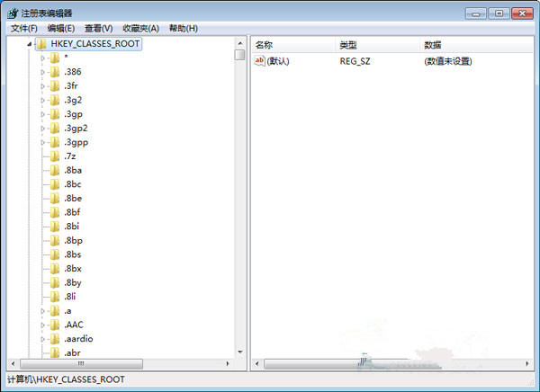The image size is (540, 392).
Task: Open the 收藏夹(A) menu
Action: [141, 28]
